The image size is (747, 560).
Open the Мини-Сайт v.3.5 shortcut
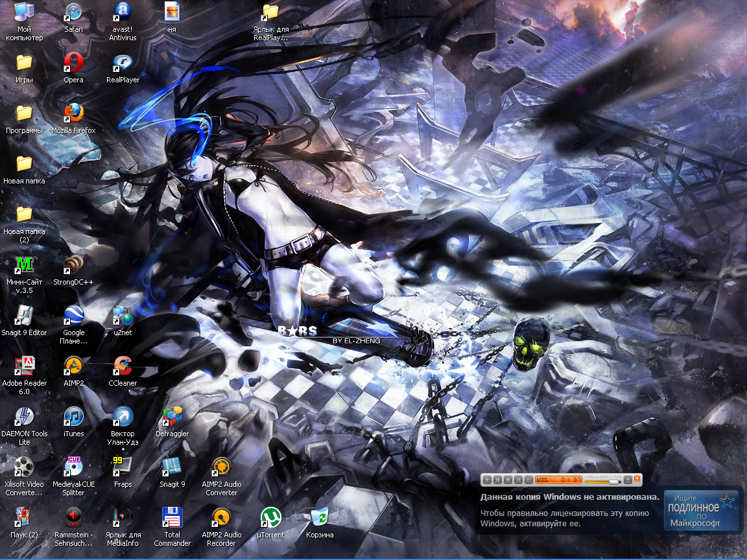click(x=24, y=275)
